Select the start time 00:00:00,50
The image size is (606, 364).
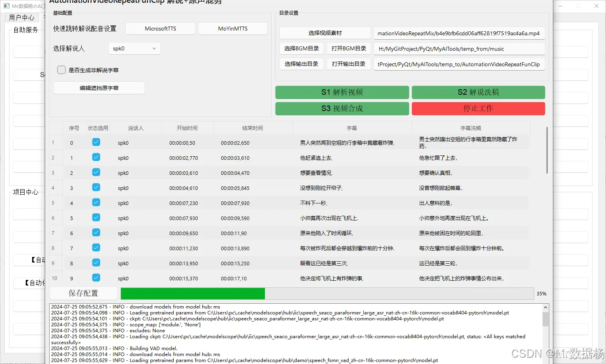(x=187, y=143)
